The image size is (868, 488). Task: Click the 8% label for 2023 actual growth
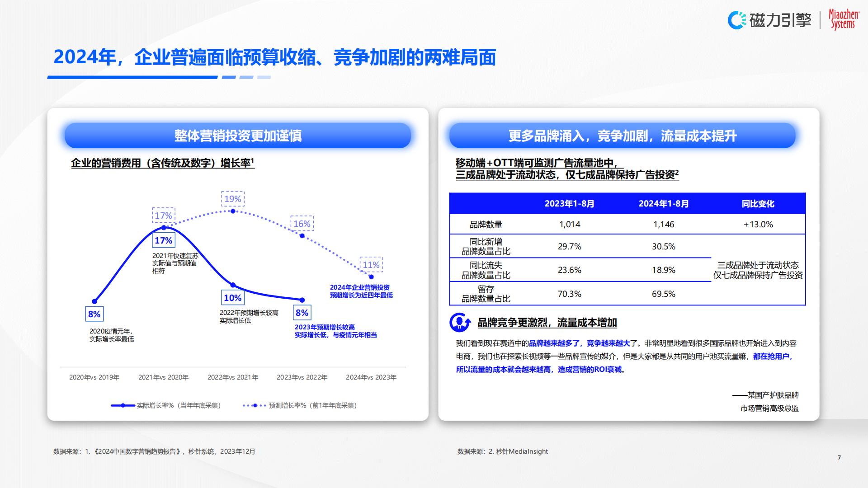tap(302, 313)
